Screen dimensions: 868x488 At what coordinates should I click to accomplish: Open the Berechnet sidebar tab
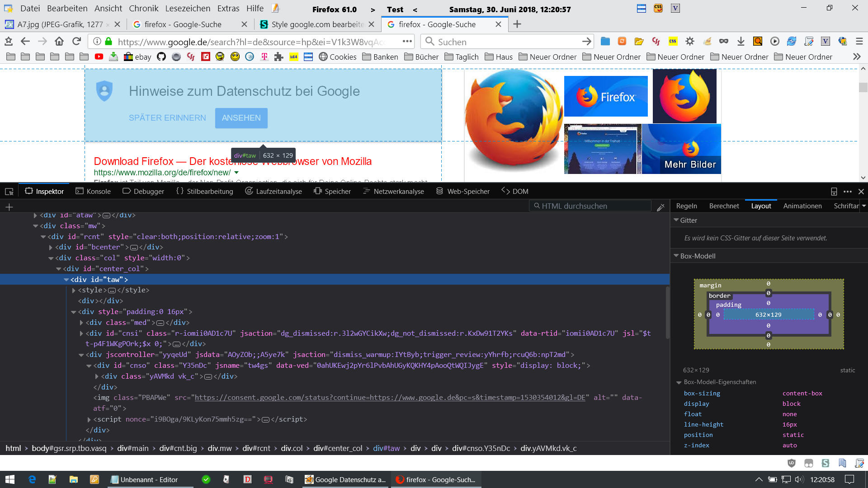tap(724, 206)
